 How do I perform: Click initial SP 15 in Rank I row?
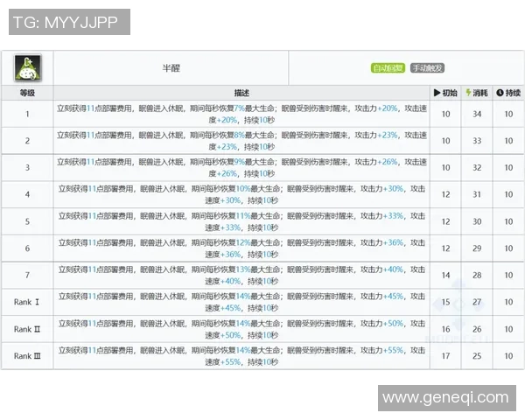445,302
